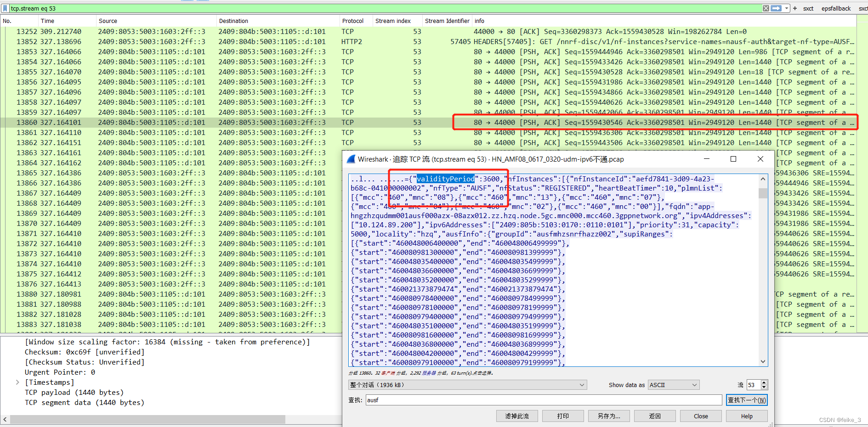Click the supiRanges start 460048006400000 line

coord(460,243)
